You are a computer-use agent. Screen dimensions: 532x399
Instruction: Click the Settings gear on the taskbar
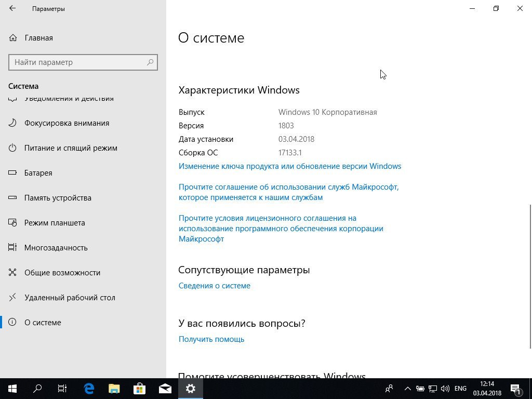point(190,389)
